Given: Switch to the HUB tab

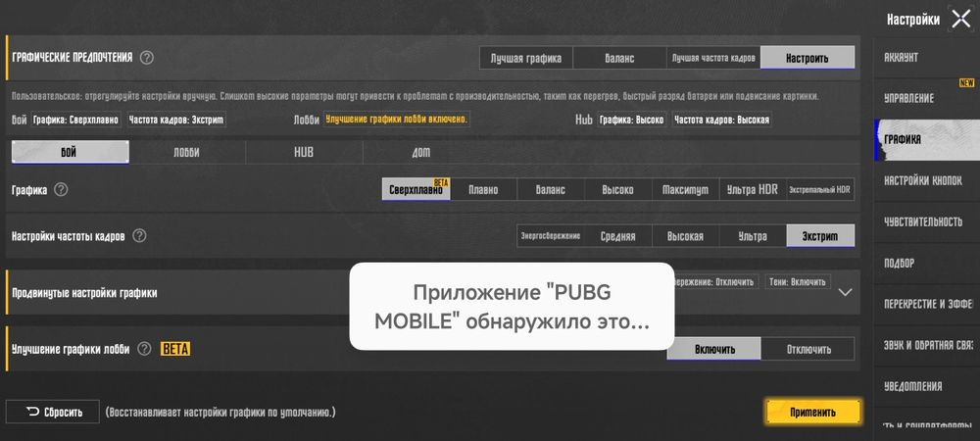Looking at the screenshot, I should click(x=304, y=153).
